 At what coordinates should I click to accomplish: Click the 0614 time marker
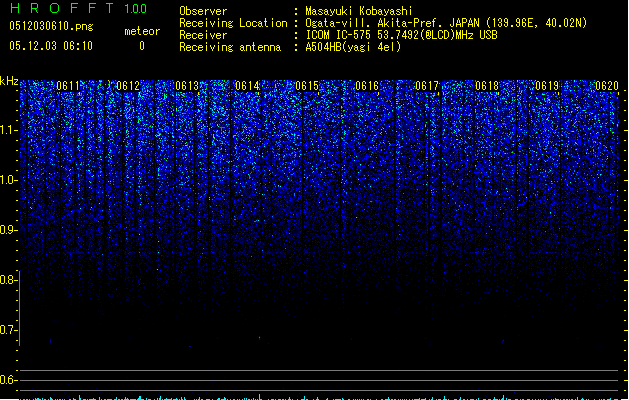pos(247,86)
